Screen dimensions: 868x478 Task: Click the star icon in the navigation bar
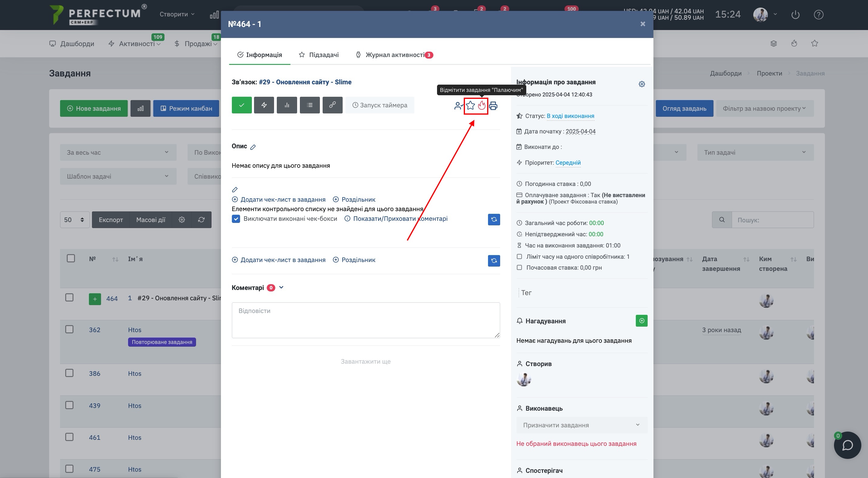pos(814,43)
